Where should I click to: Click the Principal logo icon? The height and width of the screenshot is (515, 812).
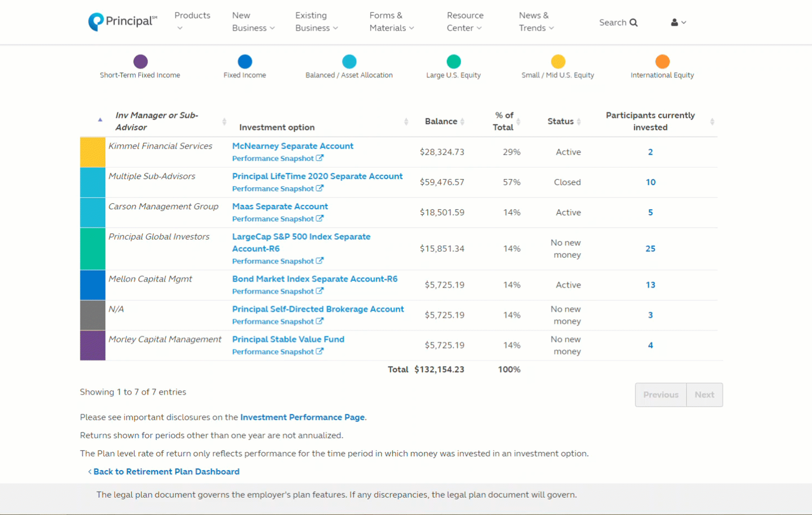click(x=96, y=22)
